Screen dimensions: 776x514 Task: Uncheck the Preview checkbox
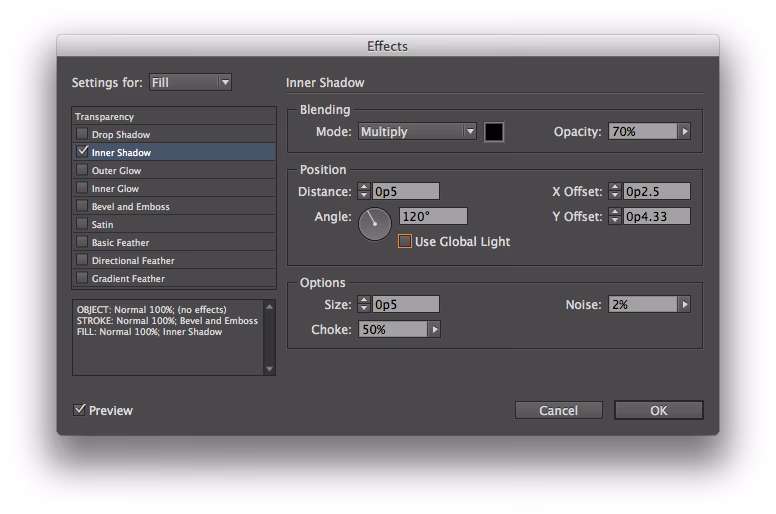tap(80, 410)
